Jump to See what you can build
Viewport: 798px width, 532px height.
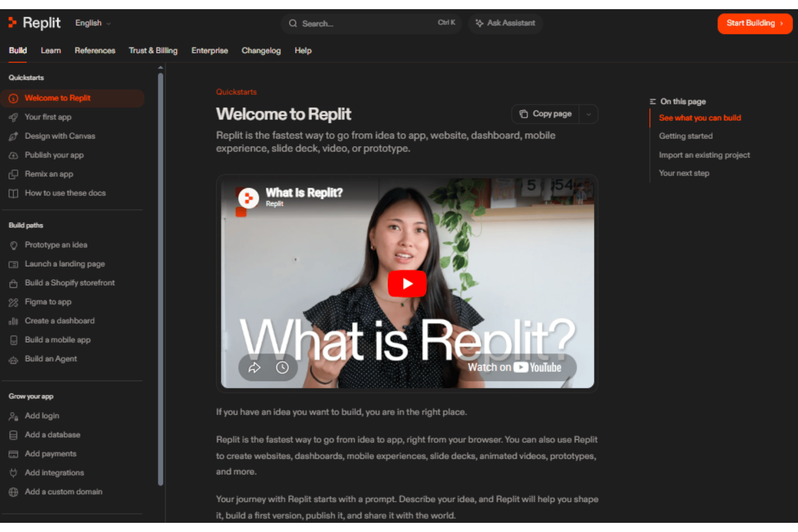[700, 118]
